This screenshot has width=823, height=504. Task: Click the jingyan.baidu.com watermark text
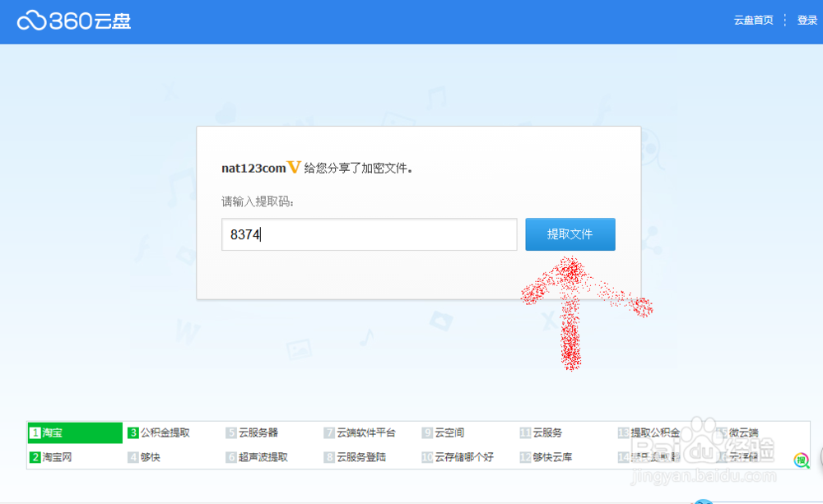(703, 475)
